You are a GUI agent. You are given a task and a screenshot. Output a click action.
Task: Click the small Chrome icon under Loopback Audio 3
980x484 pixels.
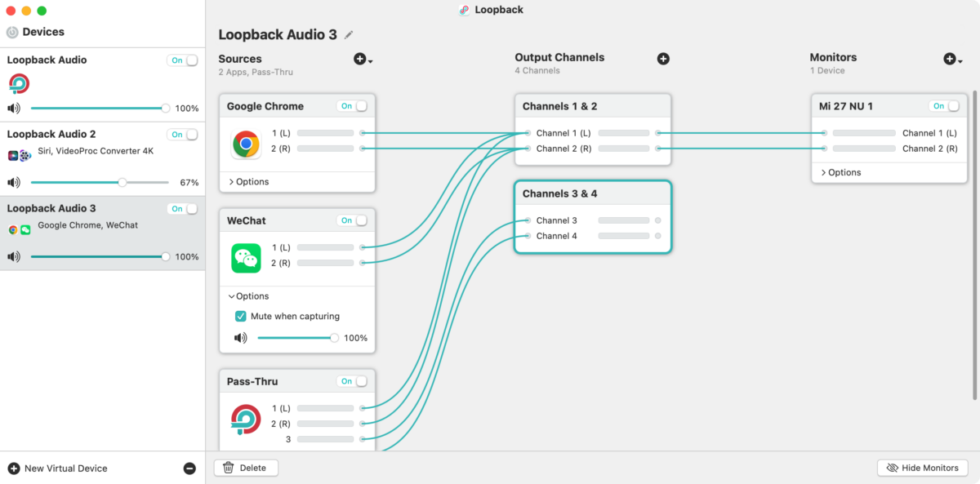[13, 230]
